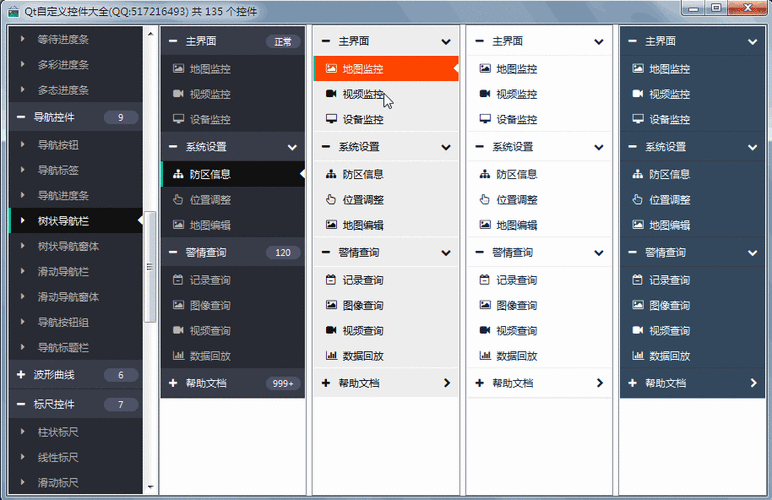Click the left sidebar vertical scrollbar handle

point(150,267)
